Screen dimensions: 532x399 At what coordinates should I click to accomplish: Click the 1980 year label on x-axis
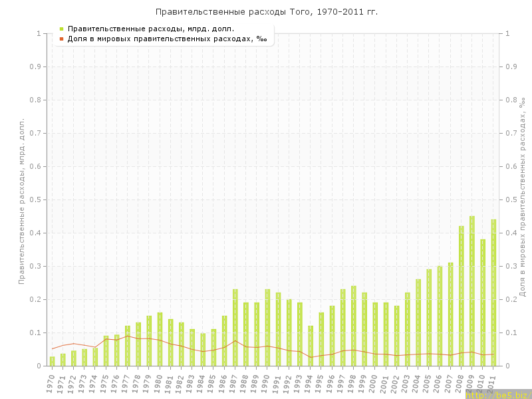(x=158, y=383)
